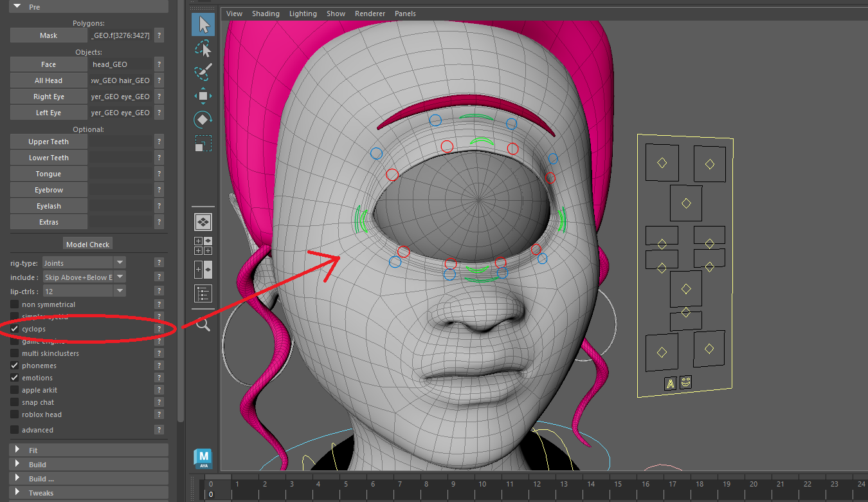868x502 pixels.
Task: Expand the Build section
Action: tap(89, 465)
